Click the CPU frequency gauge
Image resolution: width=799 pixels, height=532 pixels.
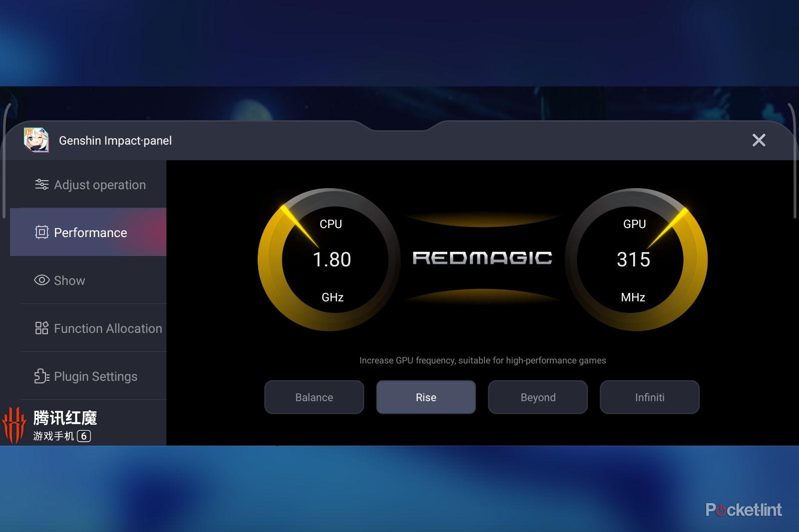tap(330, 260)
